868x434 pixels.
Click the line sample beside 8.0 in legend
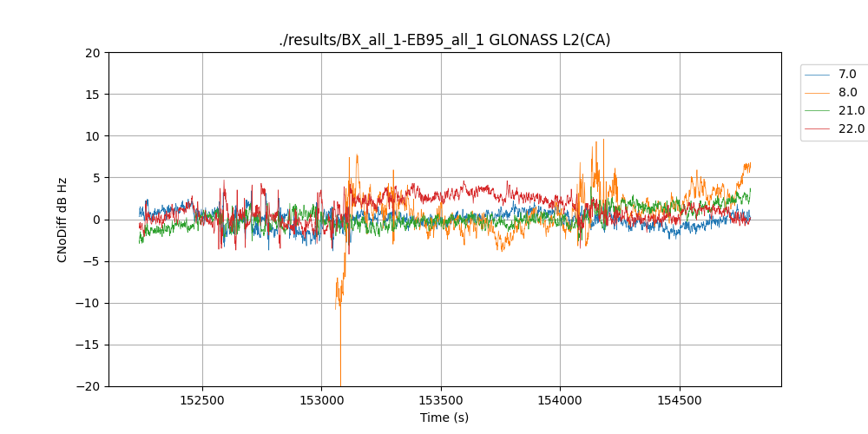[x=817, y=93]
